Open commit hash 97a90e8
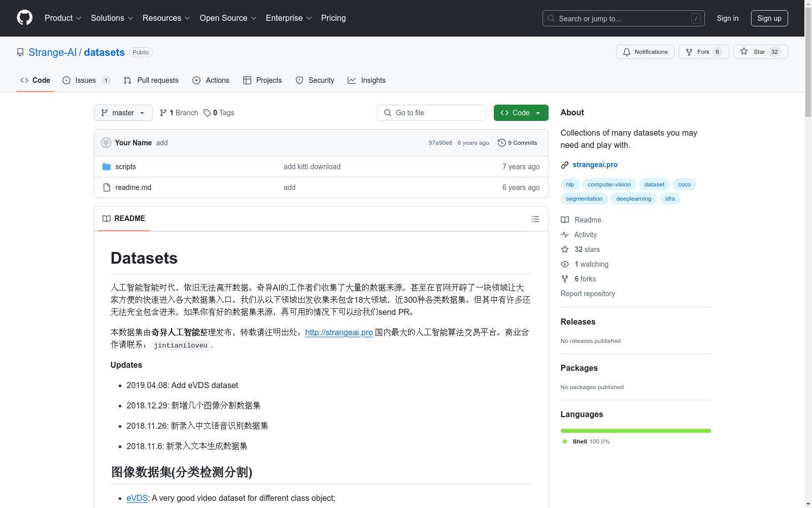The width and height of the screenshot is (812, 508). tap(440, 143)
